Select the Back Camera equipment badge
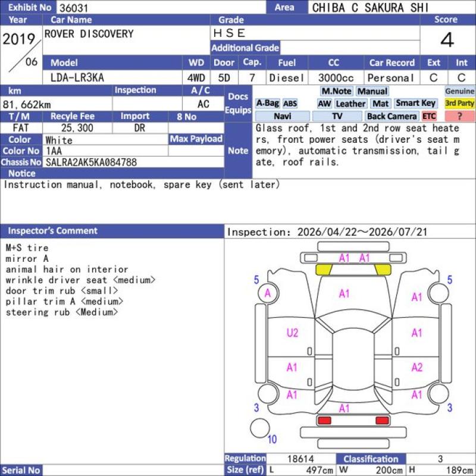476x476 pixels. coord(392,116)
